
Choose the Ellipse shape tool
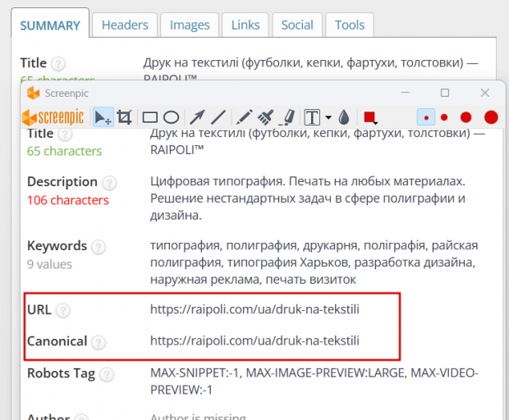pyautogui.click(x=171, y=117)
